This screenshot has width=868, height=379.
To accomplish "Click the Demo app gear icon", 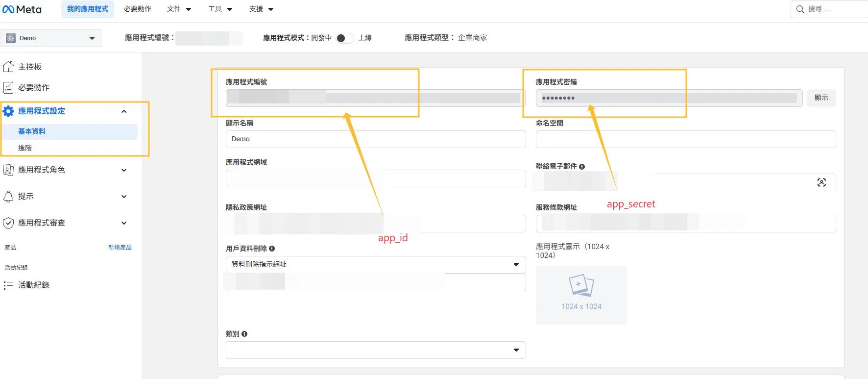I will pyautogui.click(x=11, y=38).
